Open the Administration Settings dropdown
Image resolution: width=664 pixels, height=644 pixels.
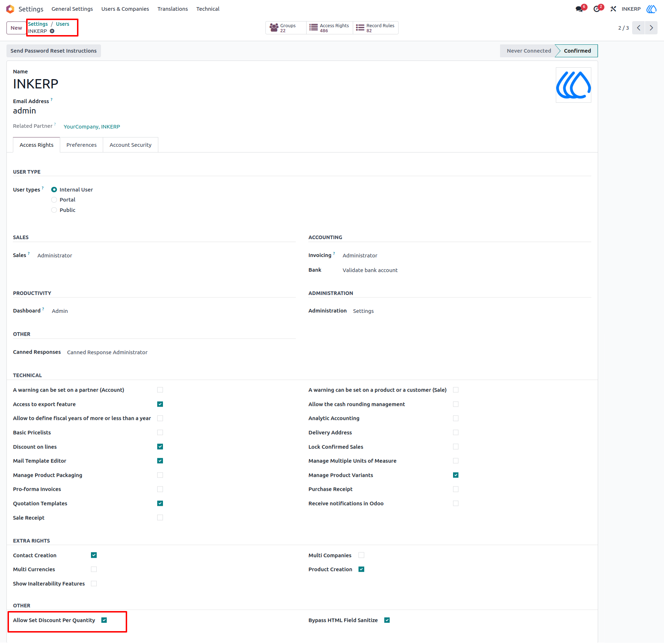(x=363, y=311)
